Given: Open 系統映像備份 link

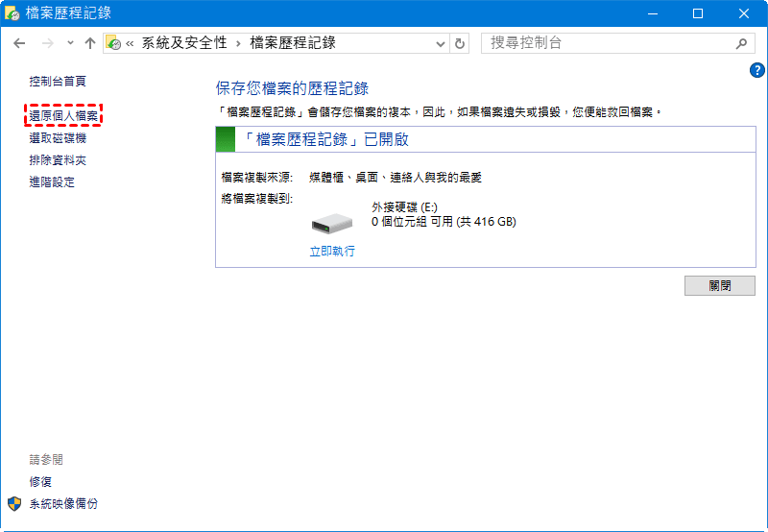Looking at the screenshot, I should [63, 503].
